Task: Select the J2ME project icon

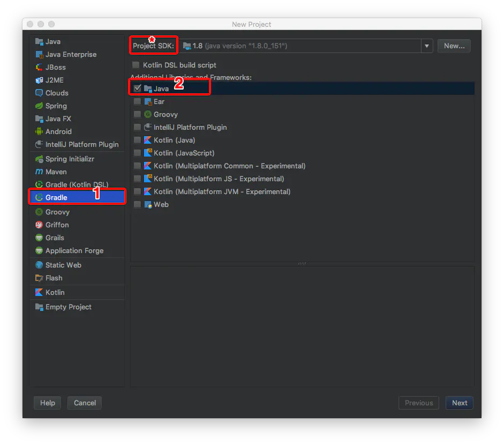Action: [39, 80]
